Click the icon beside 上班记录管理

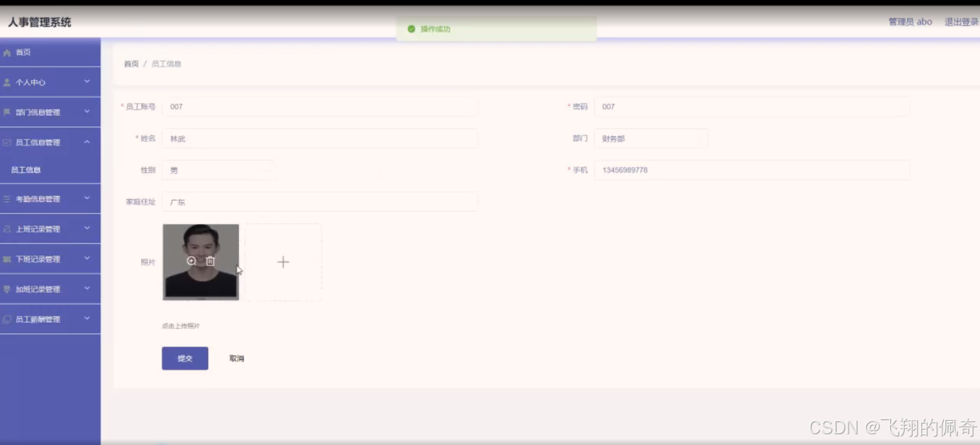[7, 229]
